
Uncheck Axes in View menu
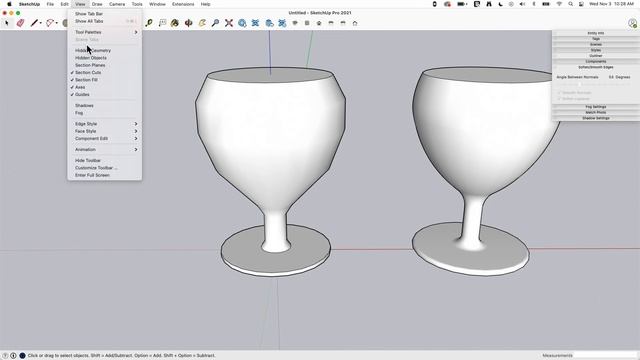click(104, 87)
